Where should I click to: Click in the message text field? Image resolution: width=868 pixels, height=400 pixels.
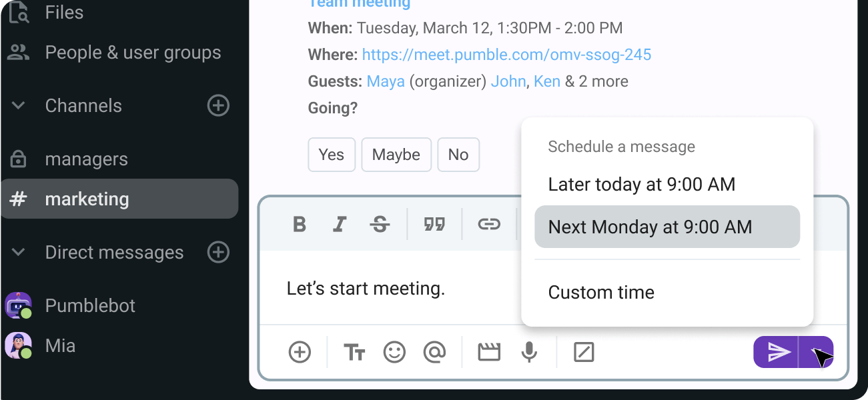pyautogui.click(x=400, y=289)
